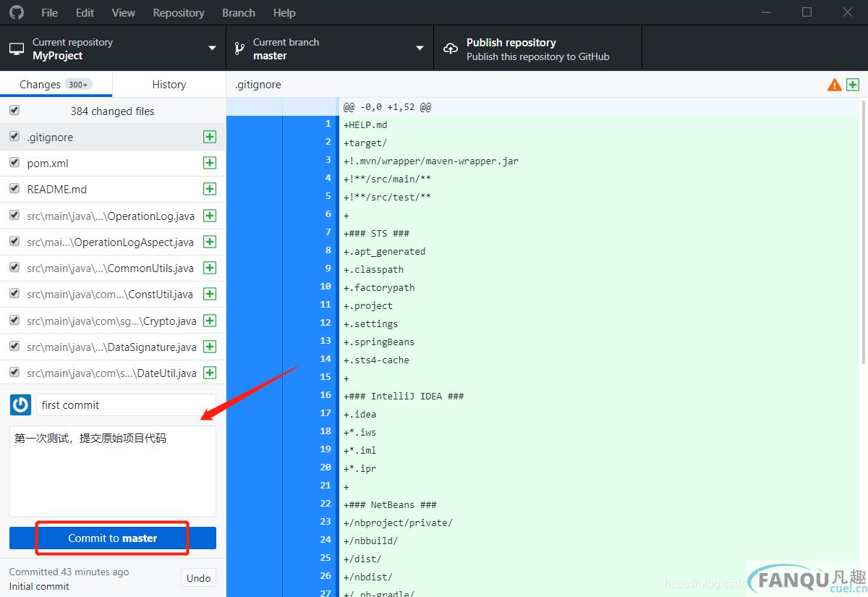Click the GitHub logo icon
The width and height of the screenshot is (868, 597).
pos(16,12)
